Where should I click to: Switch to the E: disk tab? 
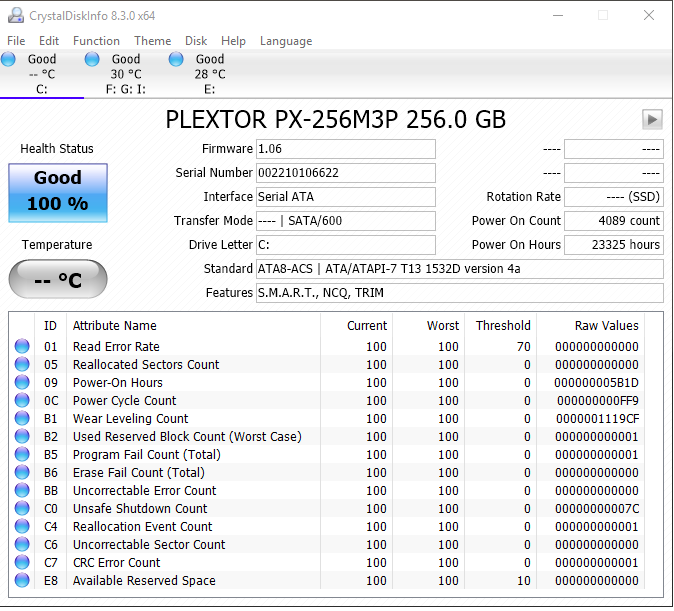point(209,74)
